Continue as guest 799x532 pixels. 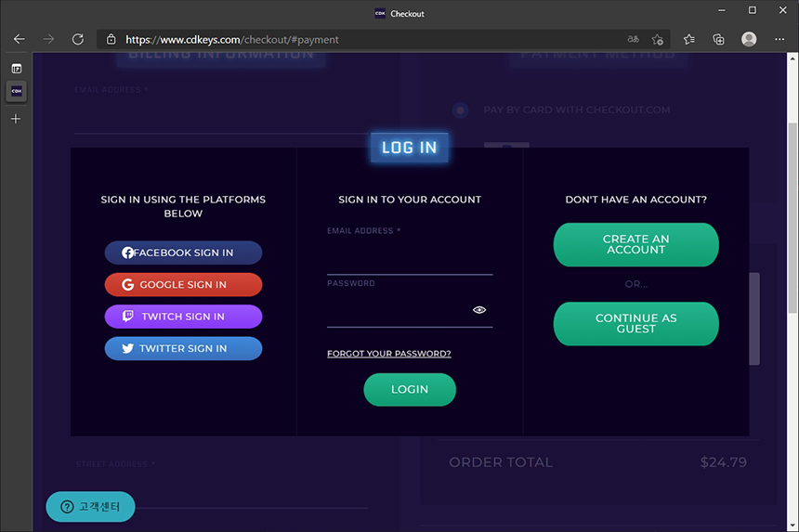pos(635,324)
